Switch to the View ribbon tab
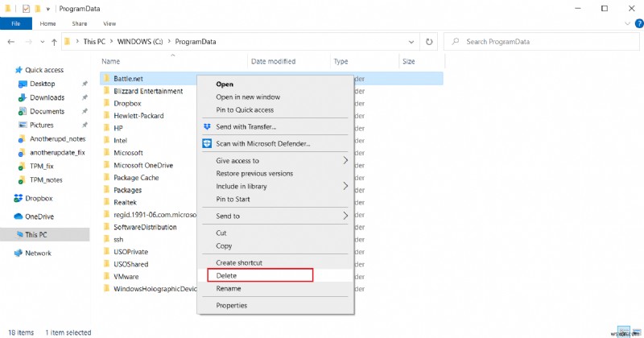The image size is (644, 338). tap(109, 24)
